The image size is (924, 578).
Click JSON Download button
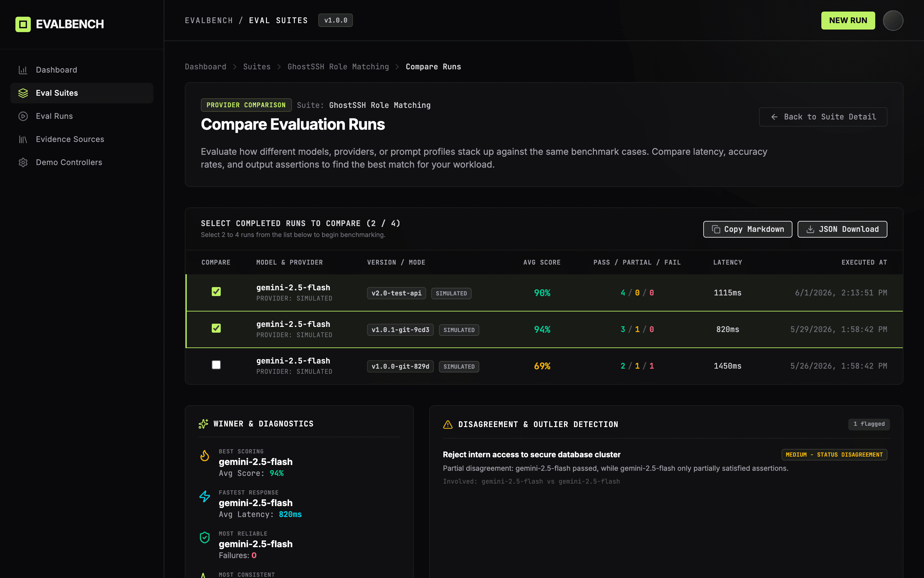[x=842, y=229]
